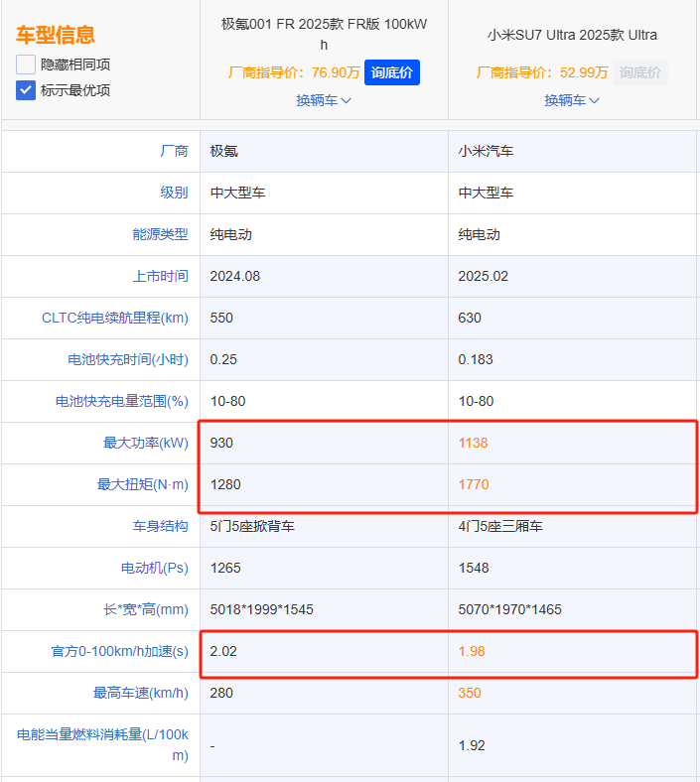Image resolution: width=700 pixels, height=782 pixels.
Task: Open 换辆车 dropdown under 极氪001 FR
Action: pos(324,100)
